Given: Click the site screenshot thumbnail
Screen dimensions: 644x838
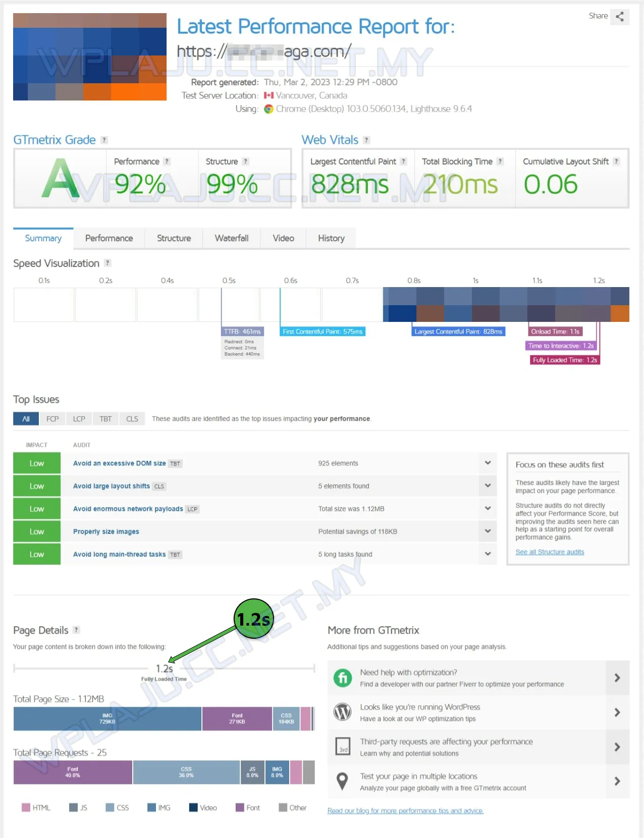Looking at the screenshot, I should 90,57.
